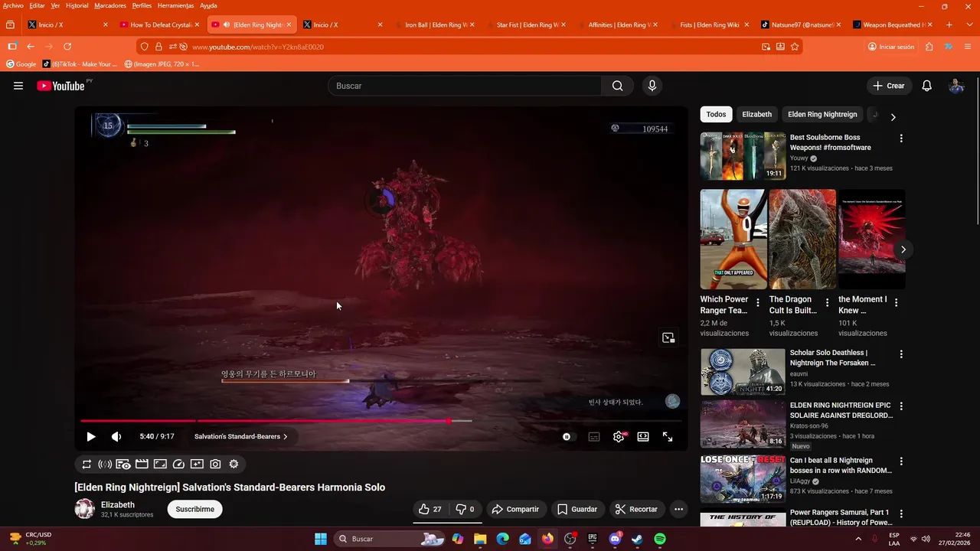Subscribe via the Suscribirme button

tap(195, 509)
